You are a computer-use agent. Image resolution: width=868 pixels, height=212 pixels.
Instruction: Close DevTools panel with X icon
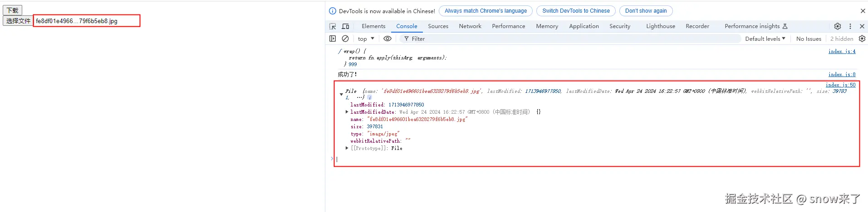coord(862,26)
